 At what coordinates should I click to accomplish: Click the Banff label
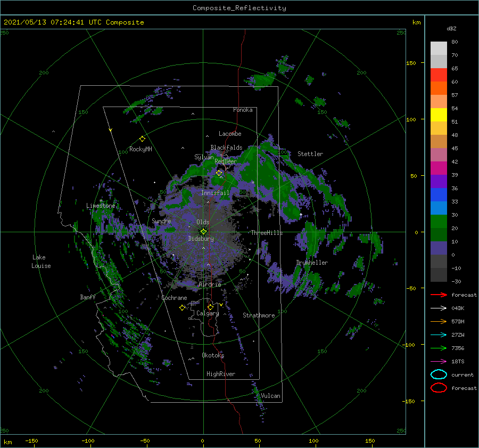[88, 297]
